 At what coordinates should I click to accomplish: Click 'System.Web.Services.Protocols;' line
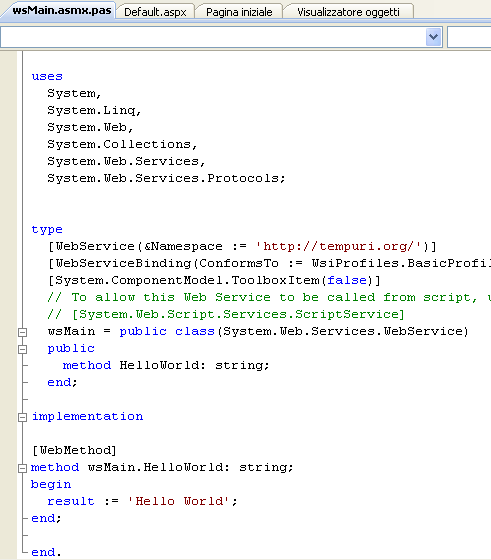point(166,178)
